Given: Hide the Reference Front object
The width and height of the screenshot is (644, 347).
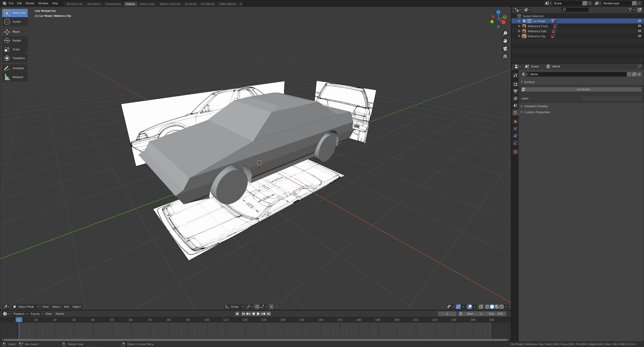Looking at the screenshot, I should click(639, 26).
